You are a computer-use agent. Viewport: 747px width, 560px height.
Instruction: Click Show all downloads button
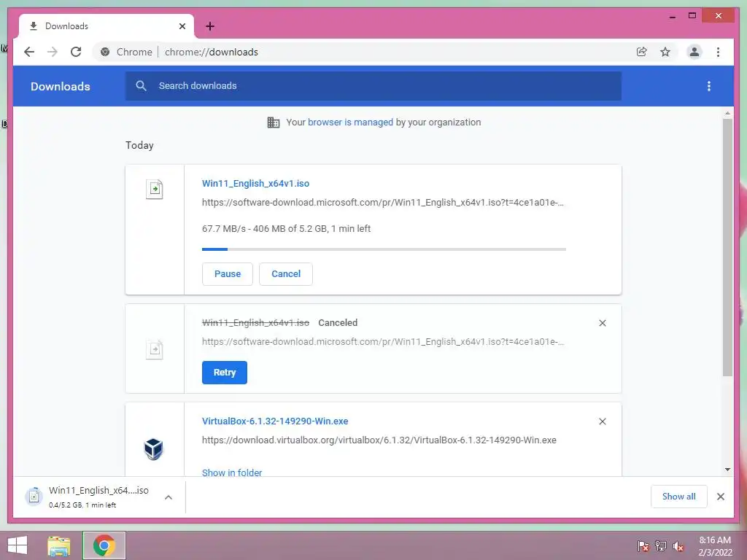(x=679, y=497)
